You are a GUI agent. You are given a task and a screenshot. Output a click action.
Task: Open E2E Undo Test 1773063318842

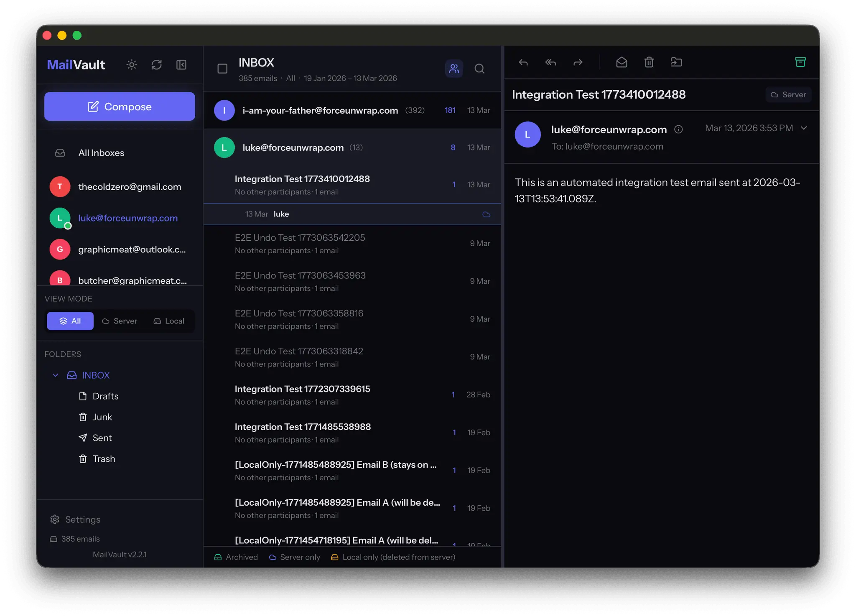click(x=352, y=357)
